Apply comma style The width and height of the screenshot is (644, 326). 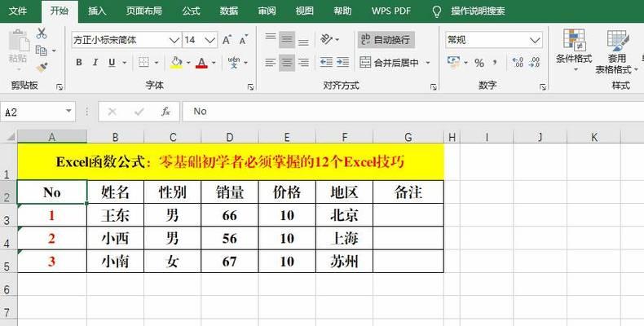(x=496, y=63)
